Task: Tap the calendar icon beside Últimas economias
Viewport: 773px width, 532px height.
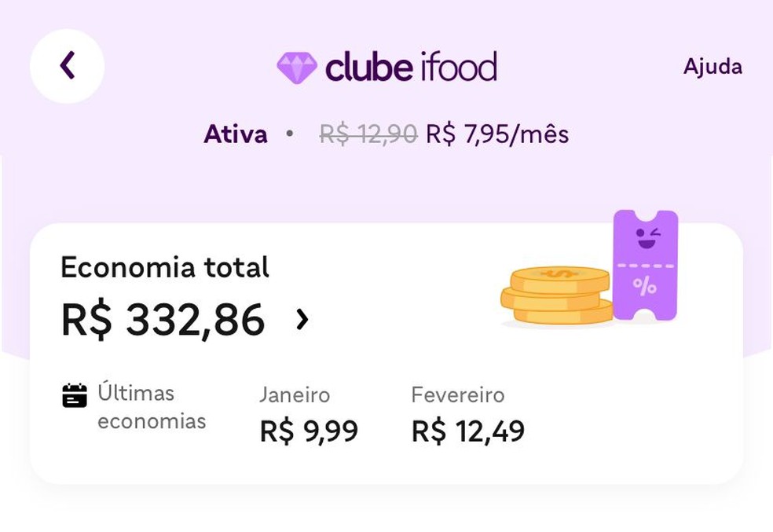Action: pos(75,395)
